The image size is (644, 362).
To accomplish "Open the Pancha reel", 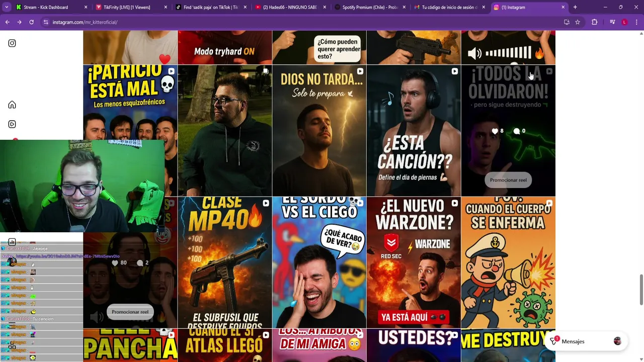I will coord(130,345).
